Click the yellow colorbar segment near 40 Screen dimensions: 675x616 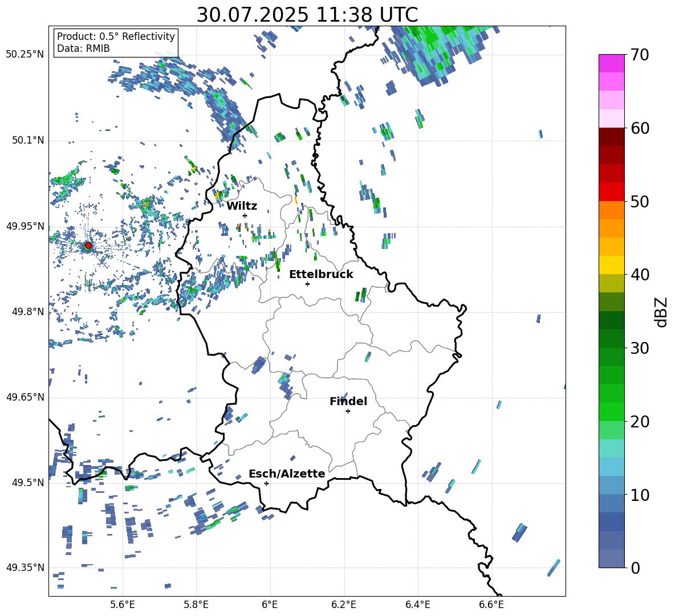tap(611, 265)
